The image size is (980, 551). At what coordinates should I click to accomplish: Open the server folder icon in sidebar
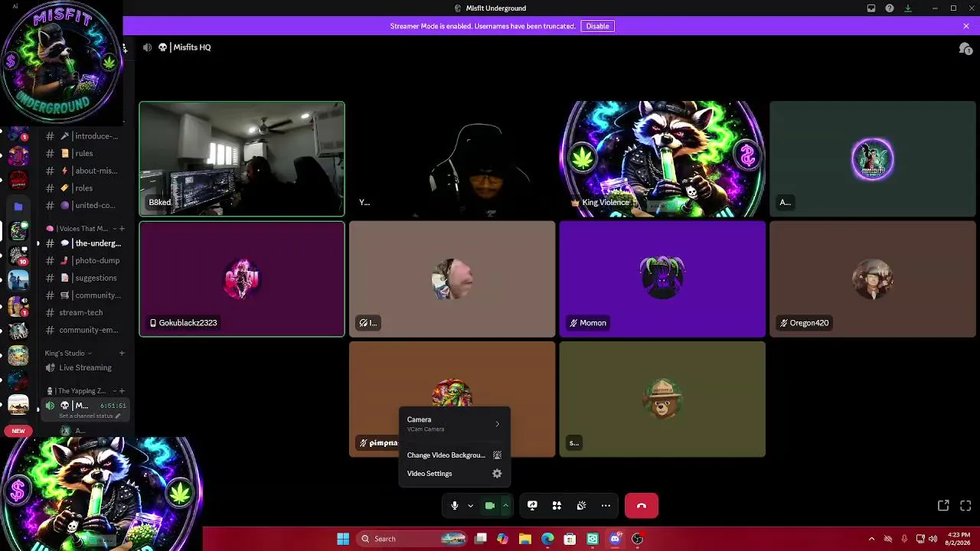(x=18, y=207)
